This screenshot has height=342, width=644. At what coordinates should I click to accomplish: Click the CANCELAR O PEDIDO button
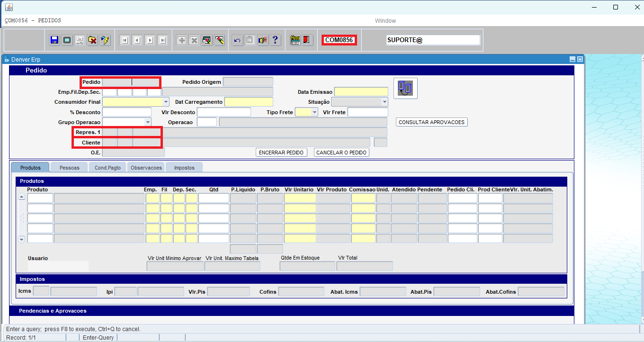point(341,153)
